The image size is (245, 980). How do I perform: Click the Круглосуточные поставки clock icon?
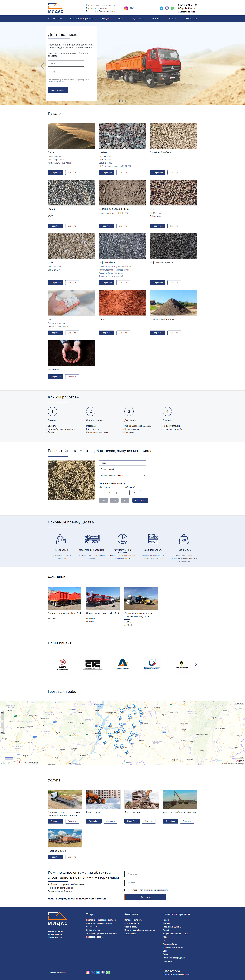pyautogui.click(x=122, y=539)
